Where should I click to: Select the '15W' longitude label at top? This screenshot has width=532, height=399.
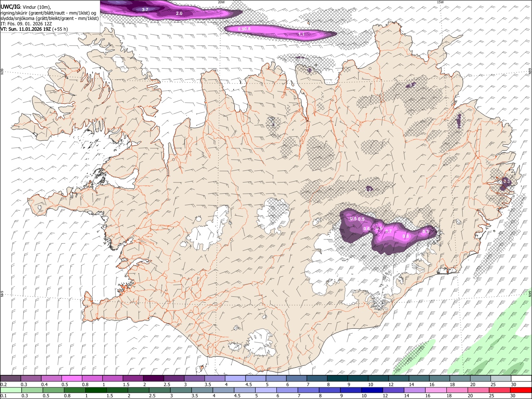[x=440, y=2]
